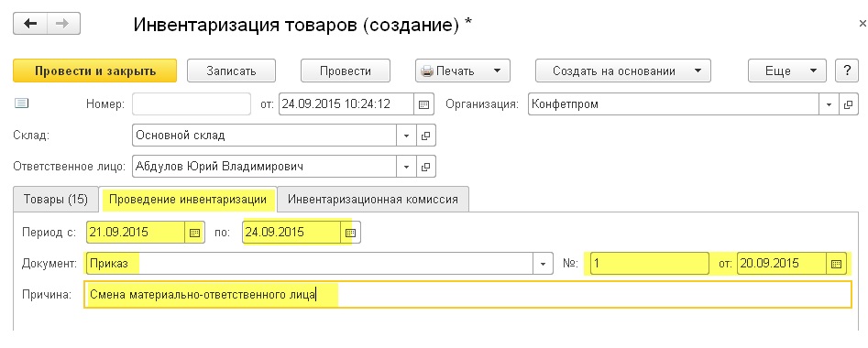Go back with the left arrow button
Image resolution: width=868 pixels, height=348 pixels.
[30, 24]
